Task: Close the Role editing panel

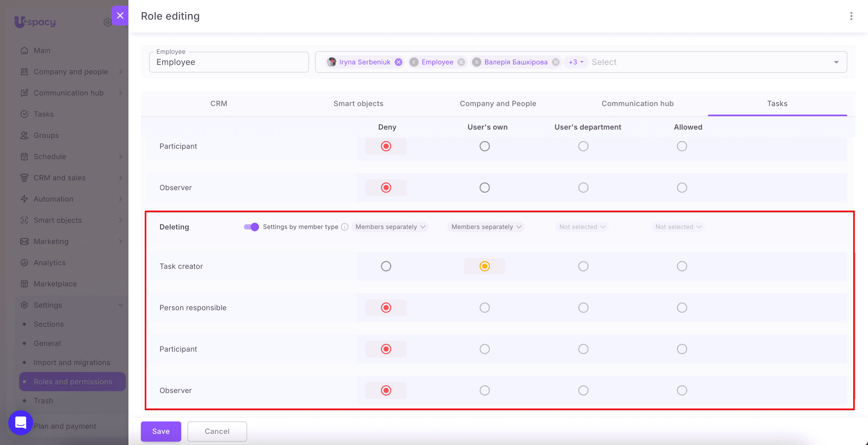Action: pyautogui.click(x=120, y=16)
